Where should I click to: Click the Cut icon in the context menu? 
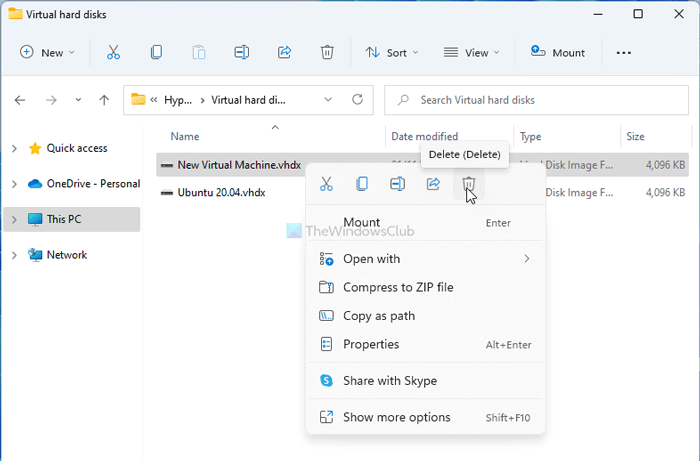326,184
